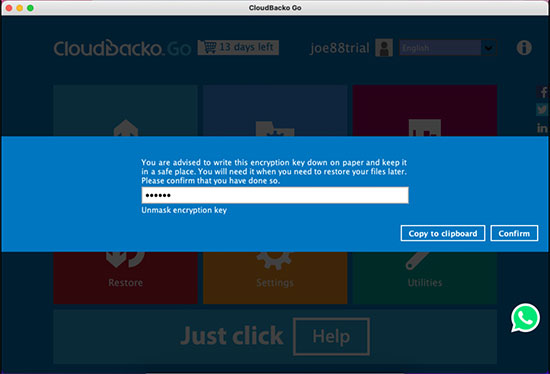Click the joe88trial username text
The width and height of the screenshot is (550, 374).
point(340,48)
